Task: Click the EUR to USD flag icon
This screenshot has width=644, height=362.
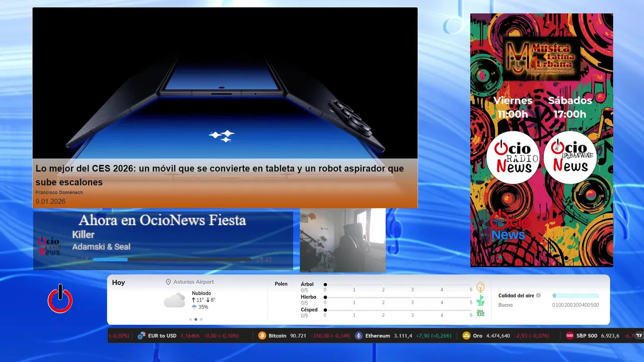Action: point(141,336)
